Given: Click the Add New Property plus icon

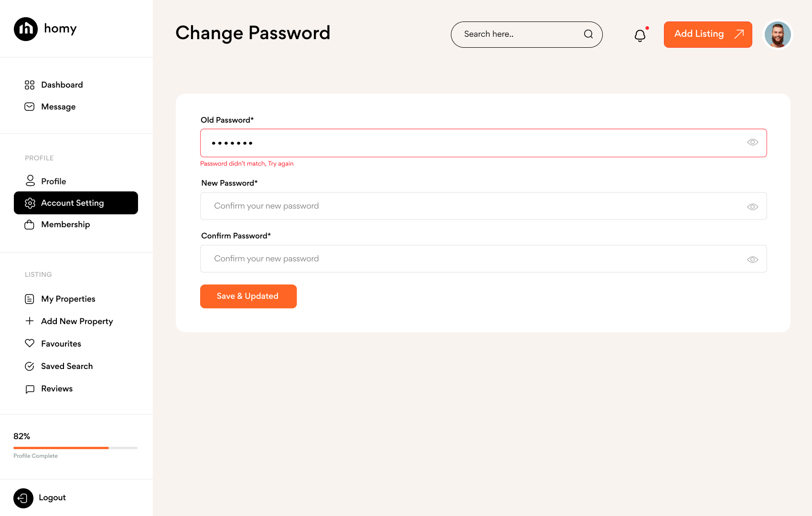Looking at the screenshot, I should click(30, 321).
